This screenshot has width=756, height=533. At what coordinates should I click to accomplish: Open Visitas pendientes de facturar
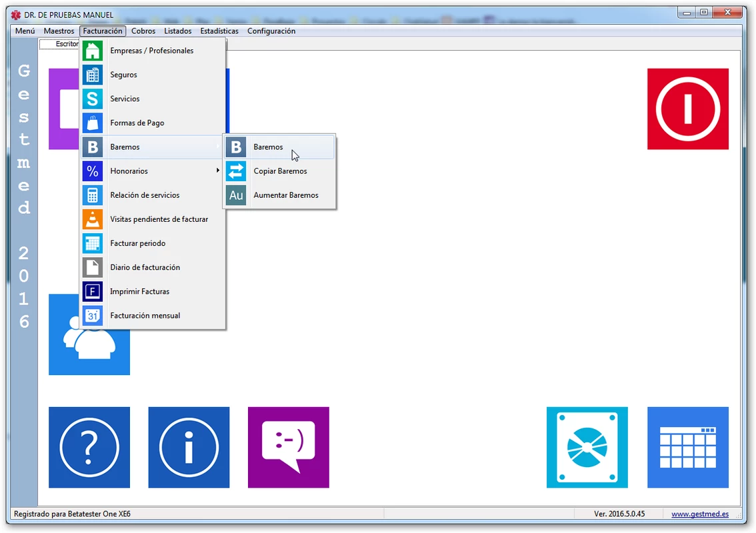pyautogui.click(x=153, y=219)
